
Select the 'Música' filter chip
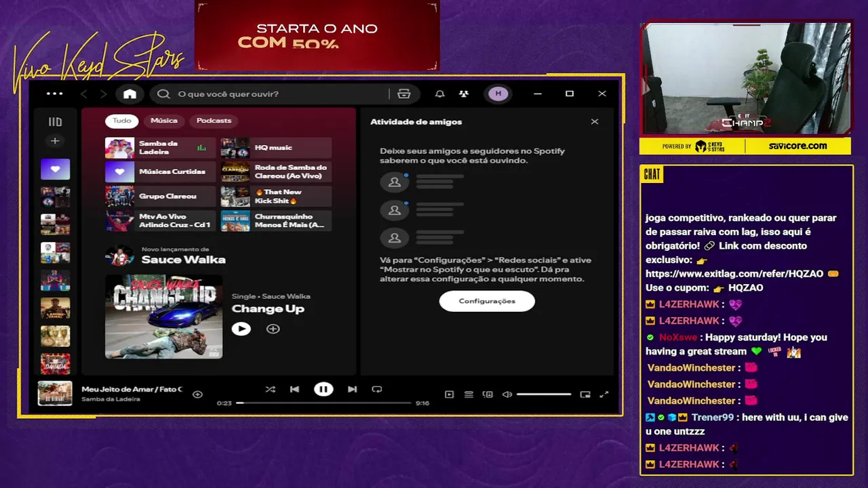[164, 121]
